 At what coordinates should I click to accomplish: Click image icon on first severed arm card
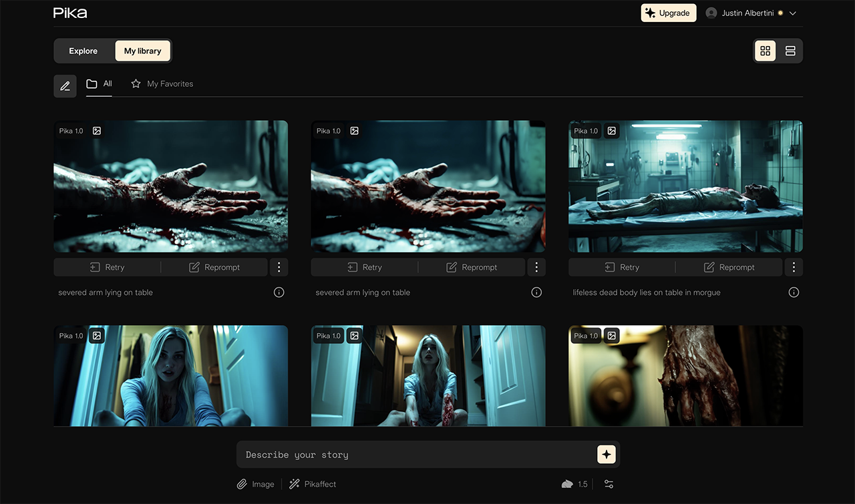pyautogui.click(x=97, y=131)
